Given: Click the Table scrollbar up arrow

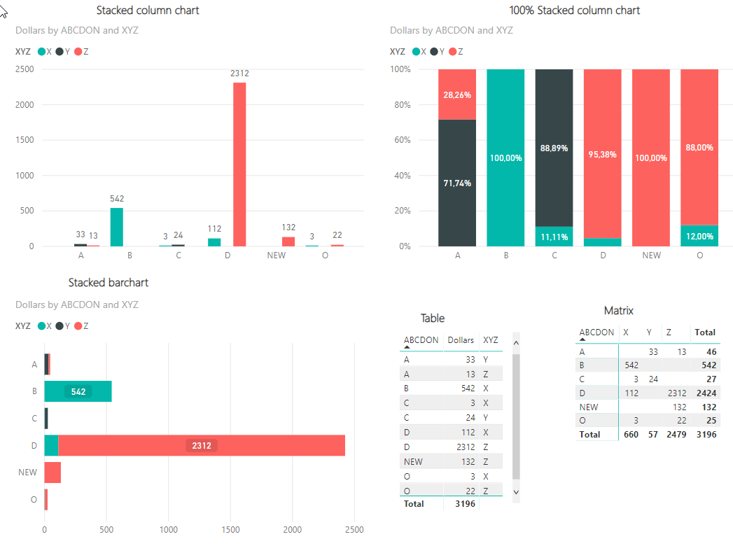Looking at the screenshot, I should click(x=516, y=343).
